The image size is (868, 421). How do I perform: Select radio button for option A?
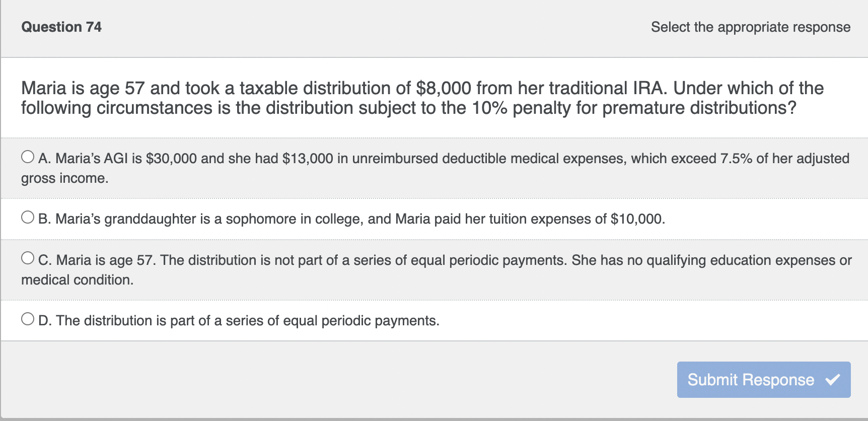(x=27, y=156)
